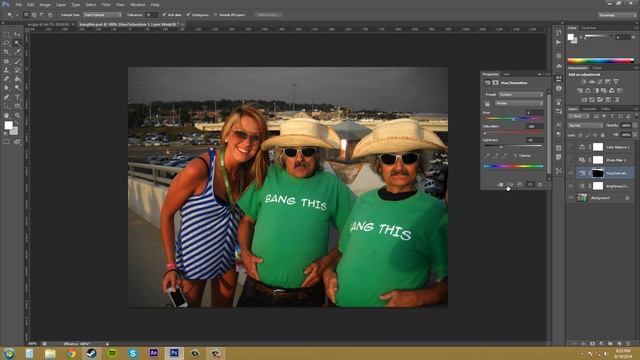Select the Hue/Saturation layer mask thumbnail
This screenshot has height=360, width=640.
[598, 173]
